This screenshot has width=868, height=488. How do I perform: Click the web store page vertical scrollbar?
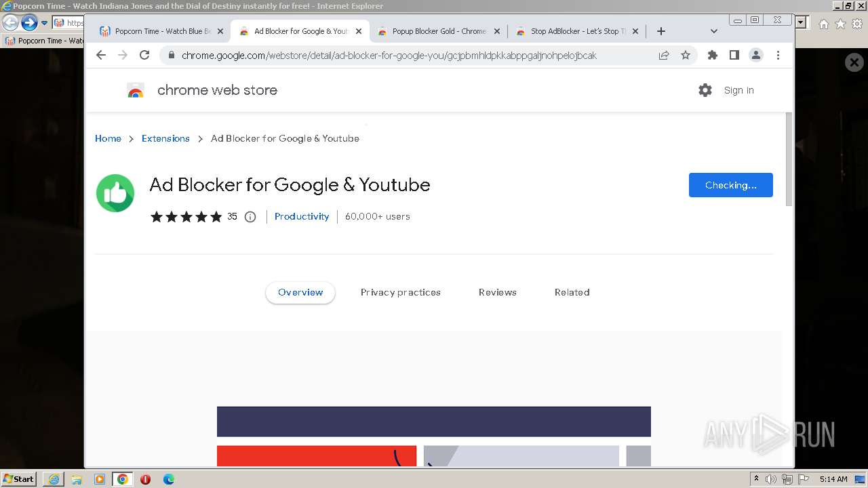[x=789, y=159]
